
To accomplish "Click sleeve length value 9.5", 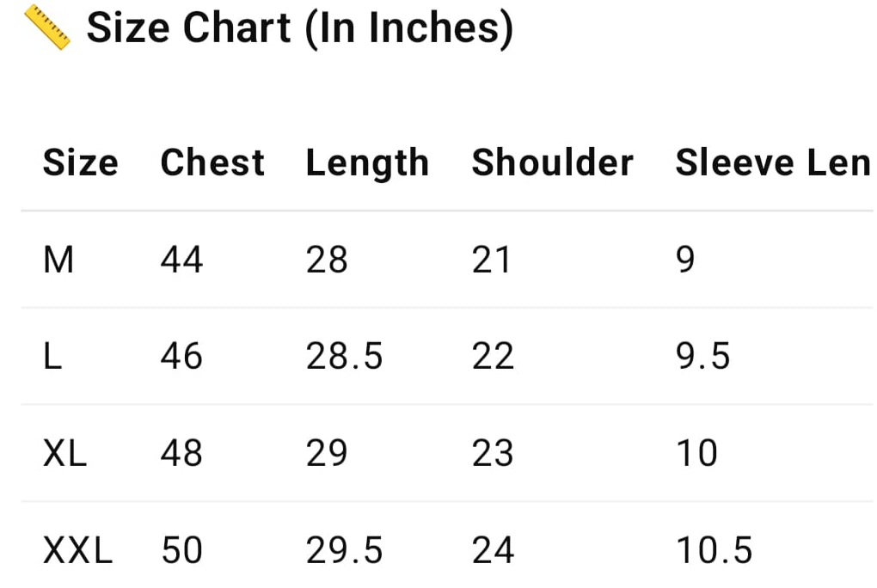I will coord(702,356).
